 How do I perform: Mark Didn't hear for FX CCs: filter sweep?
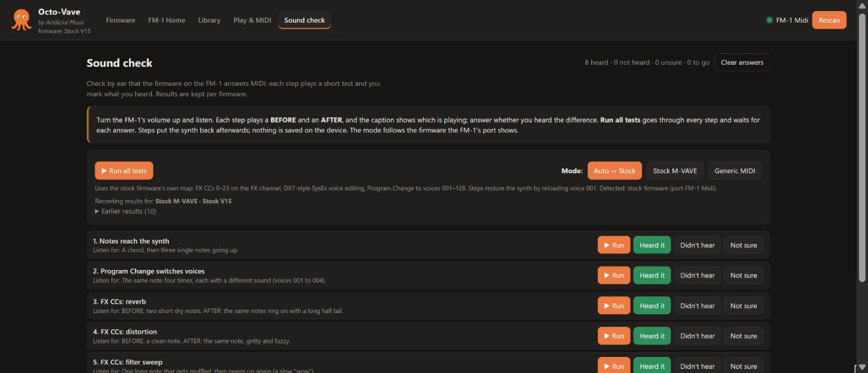(697, 365)
